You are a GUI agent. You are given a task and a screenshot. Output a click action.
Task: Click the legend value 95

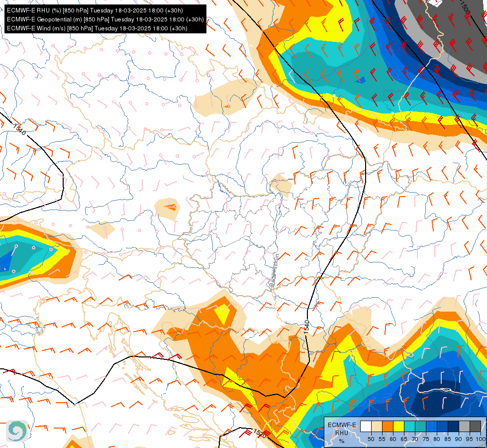[x=469, y=439]
